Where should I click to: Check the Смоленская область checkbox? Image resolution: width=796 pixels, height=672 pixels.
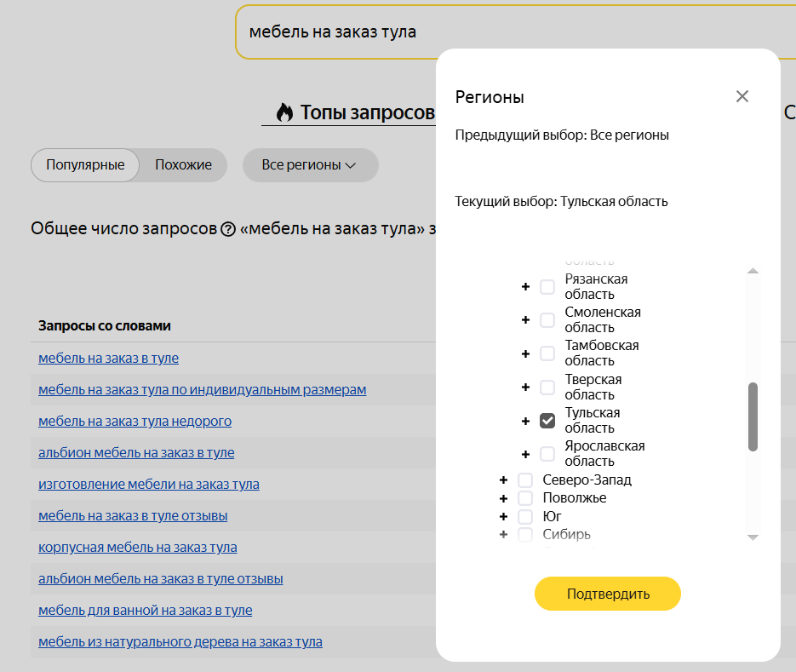coord(547,320)
